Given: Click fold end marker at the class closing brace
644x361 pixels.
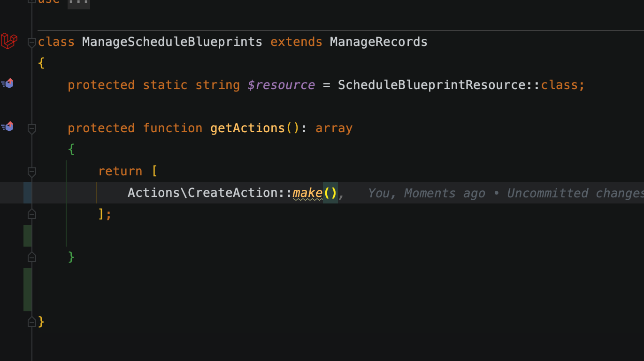Looking at the screenshot, I should [x=31, y=322].
